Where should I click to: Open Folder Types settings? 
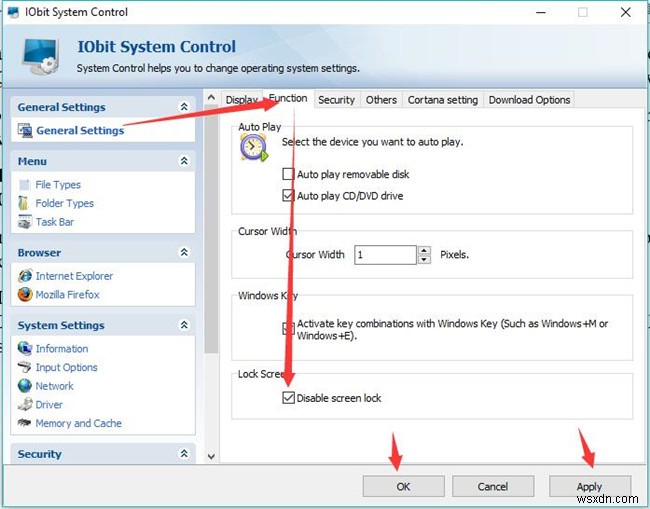pyautogui.click(x=65, y=203)
